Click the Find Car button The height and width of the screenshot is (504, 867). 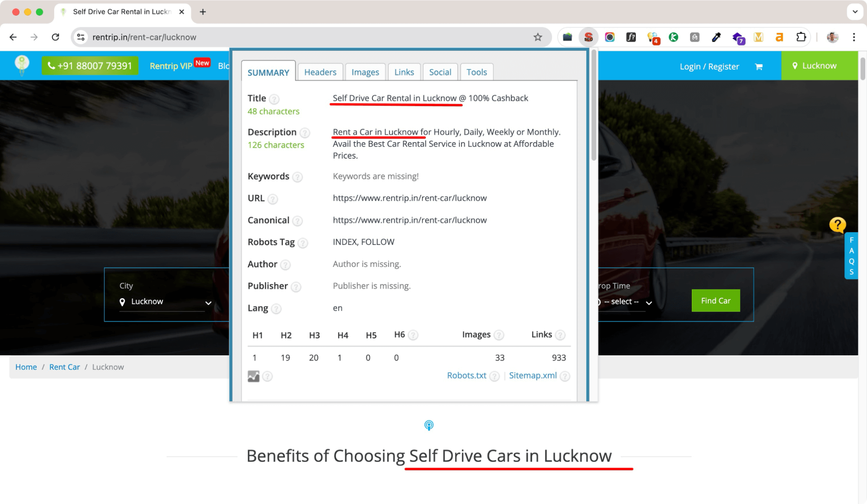(715, 300)
